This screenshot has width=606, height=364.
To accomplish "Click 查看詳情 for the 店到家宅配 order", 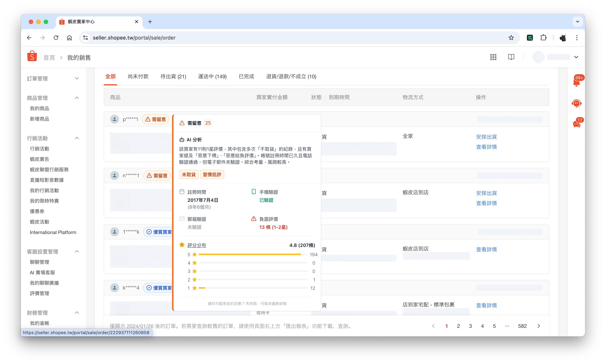I will tap(486, 306).
